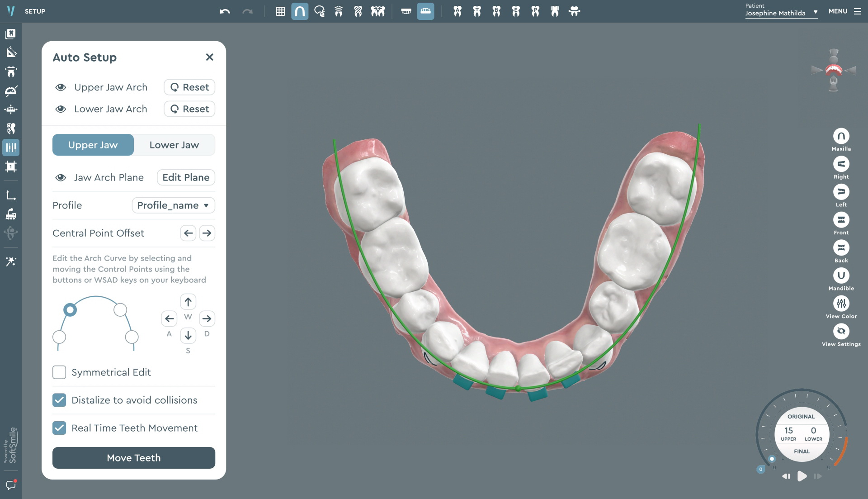The width and height of the screenshot is (868, 499).
Task: Click the undo arrow in top toolbar
Action: [x=225, y=11]
